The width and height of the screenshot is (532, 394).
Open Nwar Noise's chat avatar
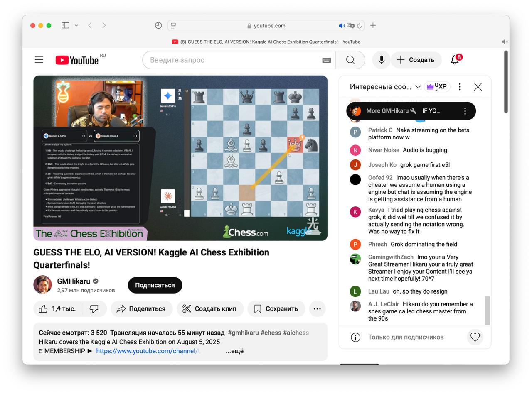point(355,150)
